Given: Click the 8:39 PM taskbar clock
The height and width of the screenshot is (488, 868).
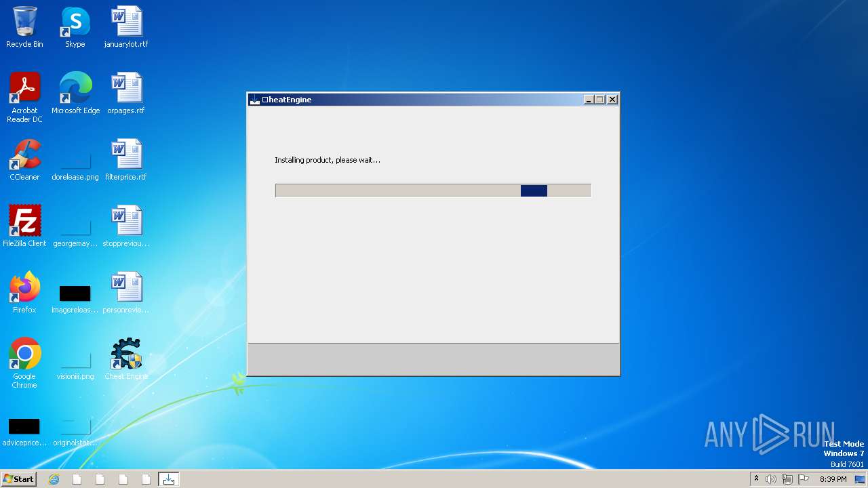Looking at the screenshot, I should click(833, 479).
